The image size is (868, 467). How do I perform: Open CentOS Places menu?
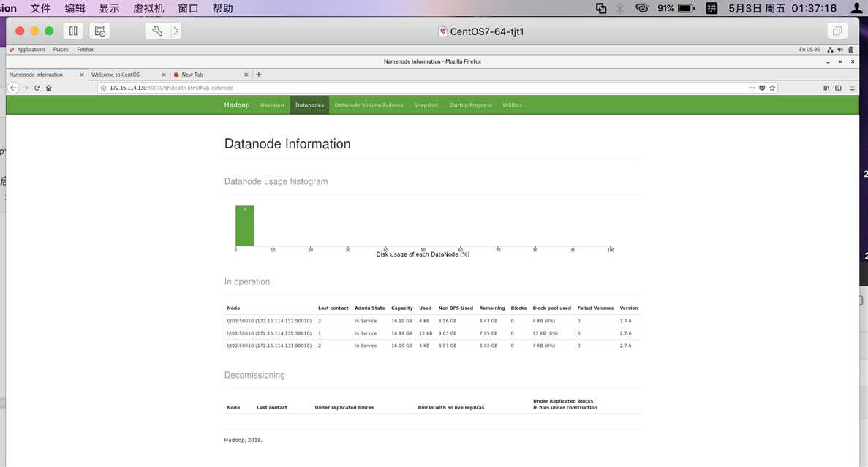(61, 49)
